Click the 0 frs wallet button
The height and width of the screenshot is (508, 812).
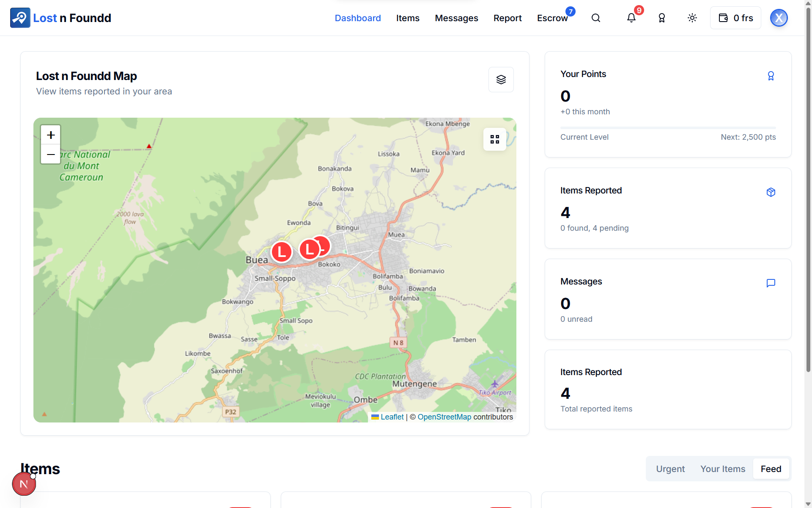point(735,18)
